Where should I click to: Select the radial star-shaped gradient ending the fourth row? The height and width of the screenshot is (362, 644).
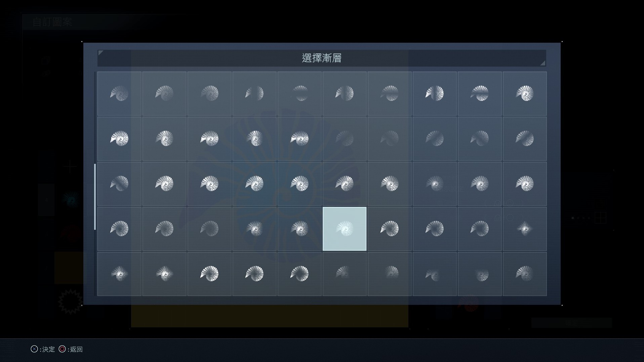[525, 229]
